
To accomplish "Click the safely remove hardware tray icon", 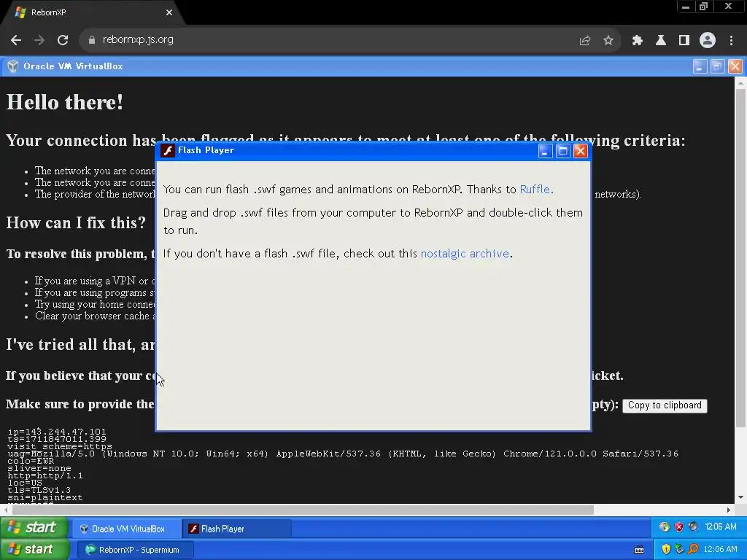I will 679,549.
